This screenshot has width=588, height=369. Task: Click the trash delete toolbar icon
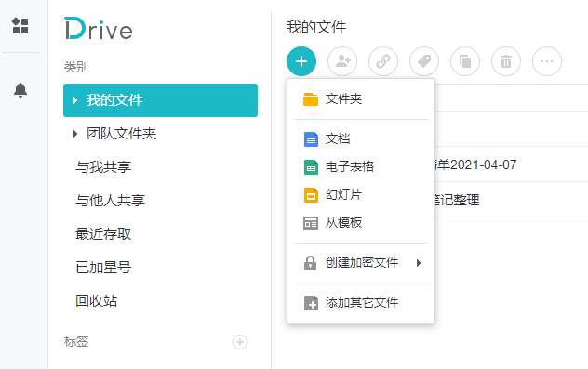tap(506, 61)
